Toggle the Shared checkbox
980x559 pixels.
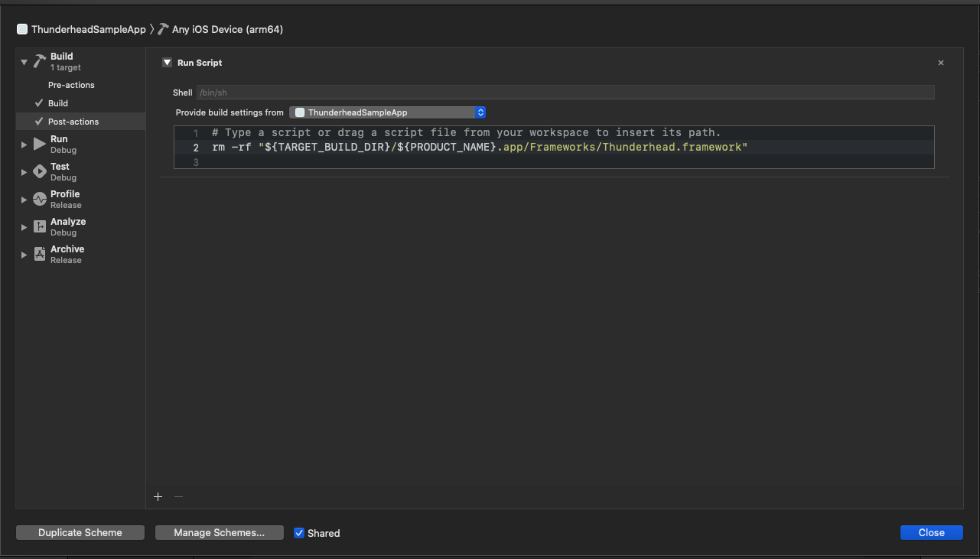tap(299, 533)
